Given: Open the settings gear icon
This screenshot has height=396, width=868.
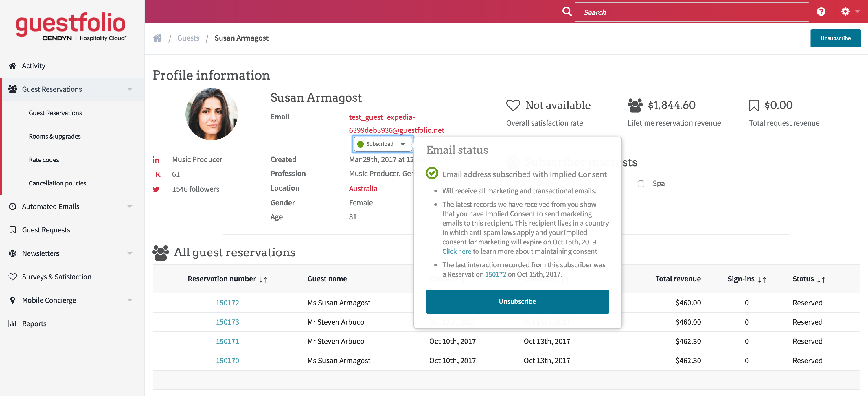Looking at the screenshot, I should click(845, 12).
